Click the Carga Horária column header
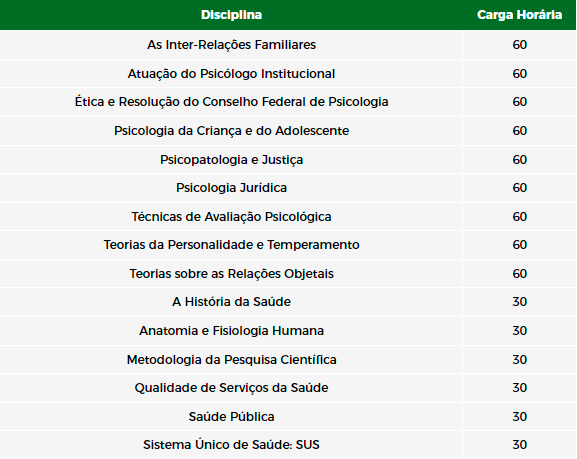This screenshot has height=459, width=577. coord(519,15)
